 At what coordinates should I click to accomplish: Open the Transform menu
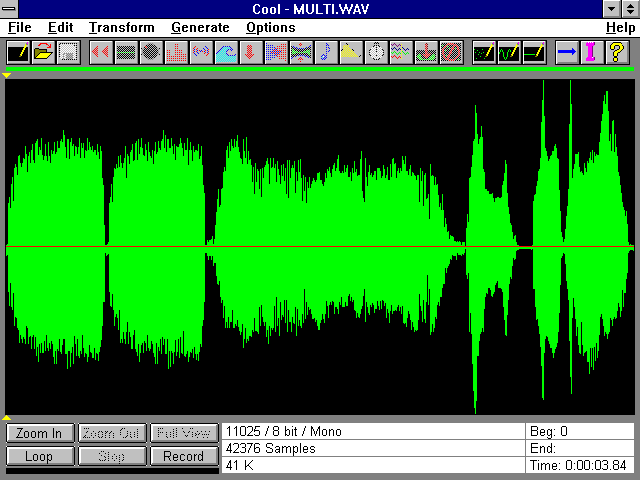pyautogui.click(x=122, y=28)
